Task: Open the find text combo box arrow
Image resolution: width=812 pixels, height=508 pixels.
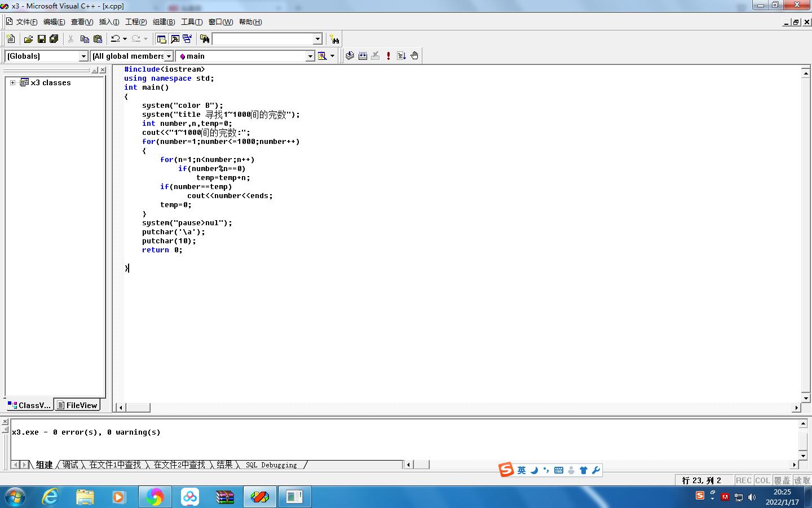Action: [317, 39]
